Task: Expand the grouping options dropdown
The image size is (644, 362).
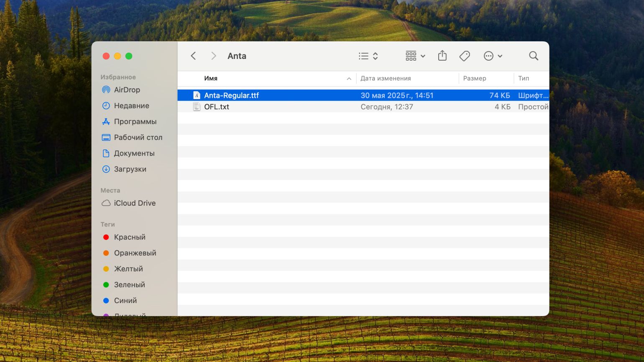Action: 415,56
